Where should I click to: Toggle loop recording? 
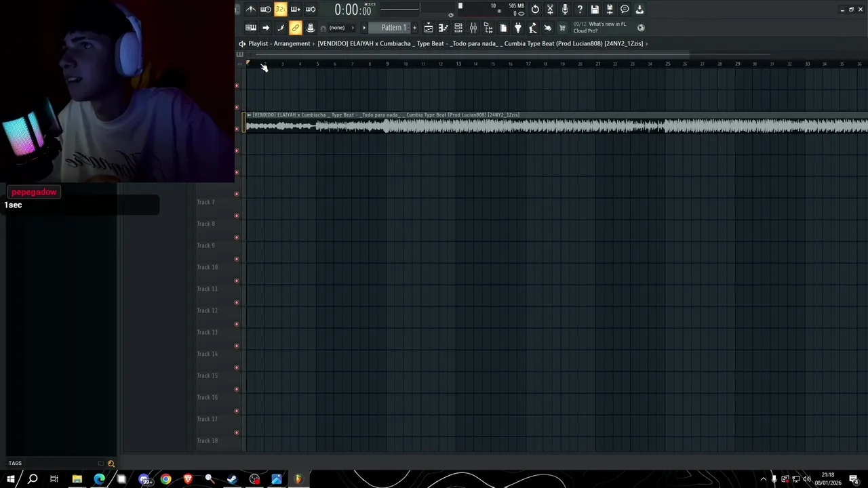point(311,9)
